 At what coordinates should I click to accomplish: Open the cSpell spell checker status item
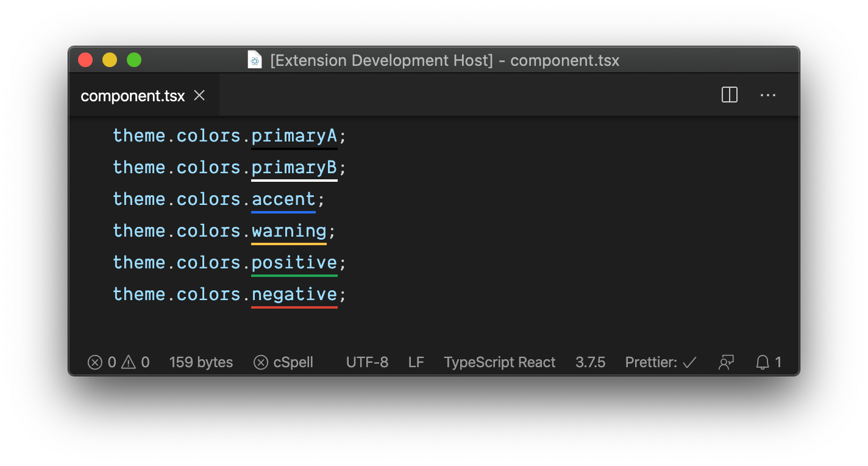click(283, 362)
